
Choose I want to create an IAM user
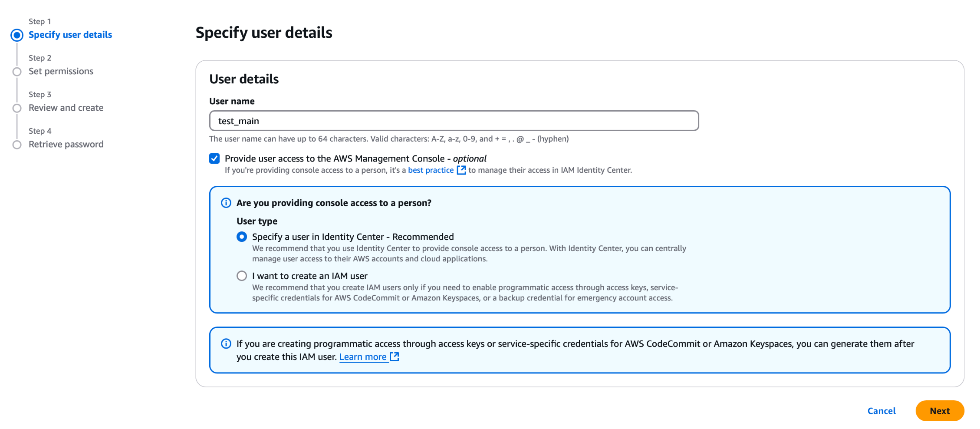pyautogui.click(x=242, y=276)
